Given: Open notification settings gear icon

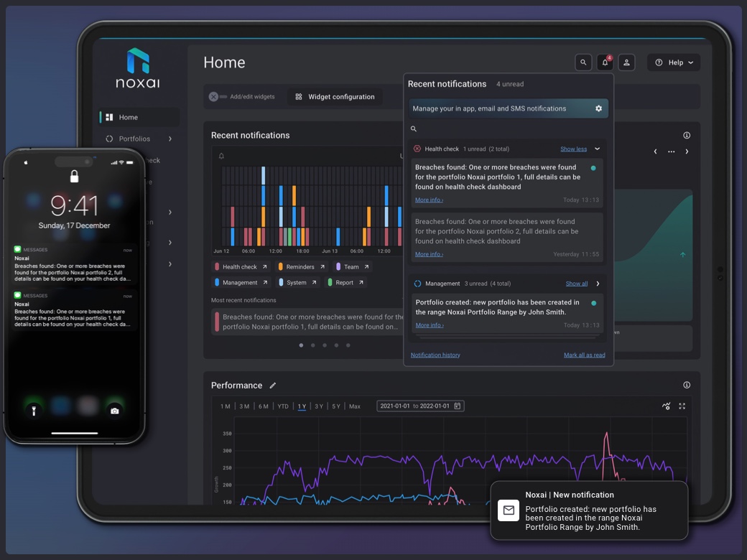Looking at the screenshot, I should 598,108.
